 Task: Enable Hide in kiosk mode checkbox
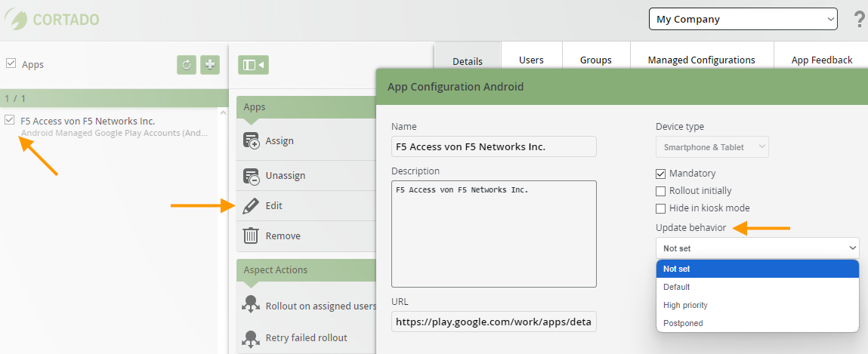tap(660, 208)
